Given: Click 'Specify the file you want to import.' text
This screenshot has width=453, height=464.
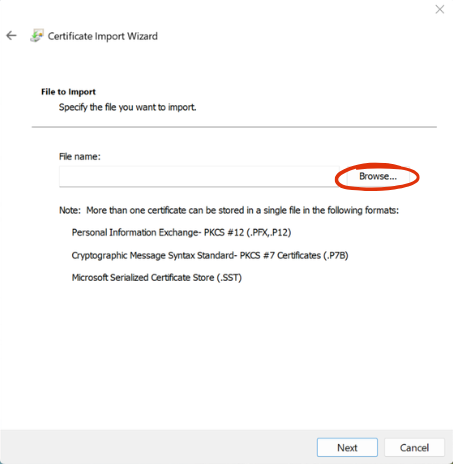Looking at the screenshot, I should click(128, 107).
